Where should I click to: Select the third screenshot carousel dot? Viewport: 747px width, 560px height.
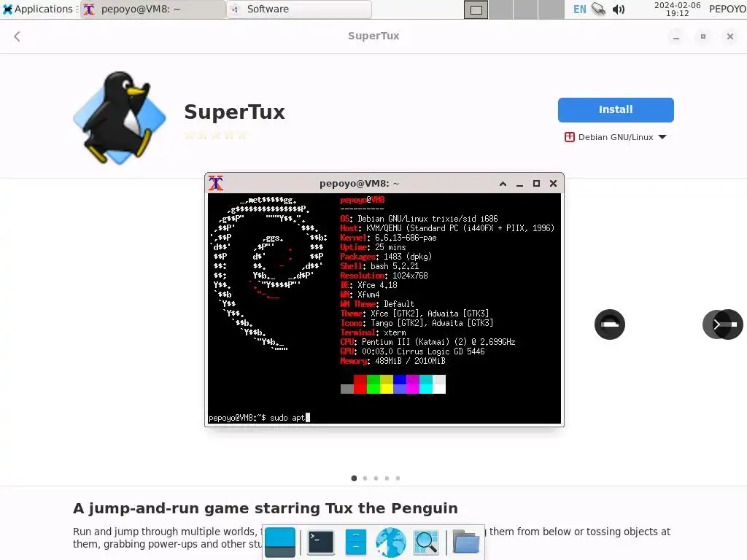376,478
